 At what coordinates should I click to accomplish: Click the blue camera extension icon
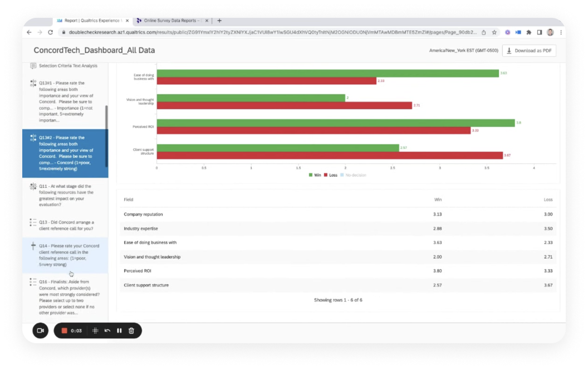518,32
